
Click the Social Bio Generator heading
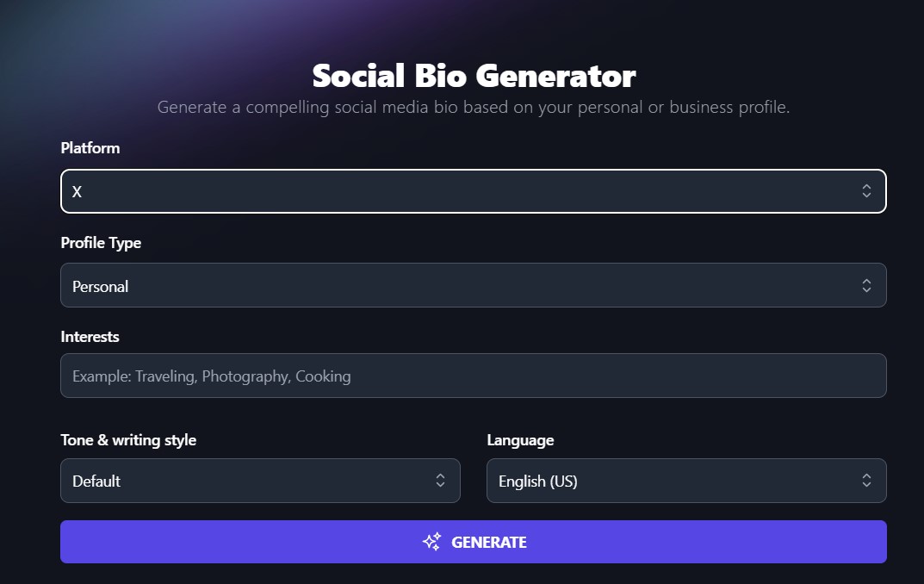(x=473, y=76)
